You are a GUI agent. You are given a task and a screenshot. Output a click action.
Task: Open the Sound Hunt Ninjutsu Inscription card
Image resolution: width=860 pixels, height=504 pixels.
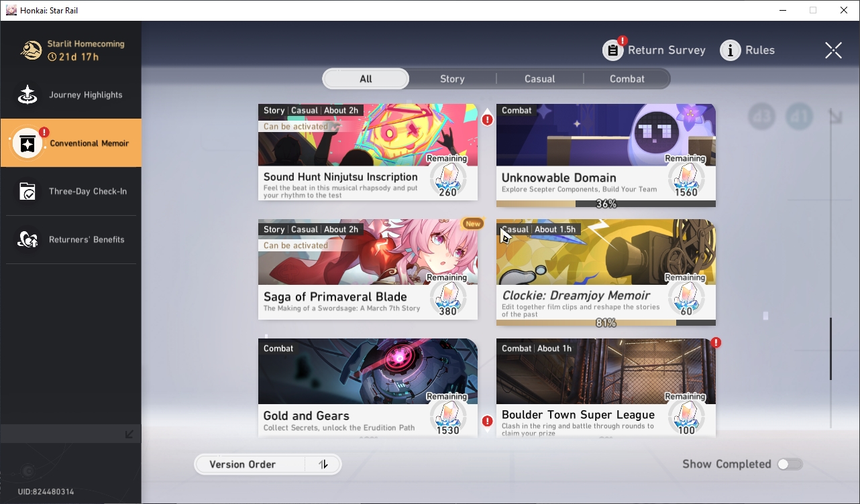368,152
